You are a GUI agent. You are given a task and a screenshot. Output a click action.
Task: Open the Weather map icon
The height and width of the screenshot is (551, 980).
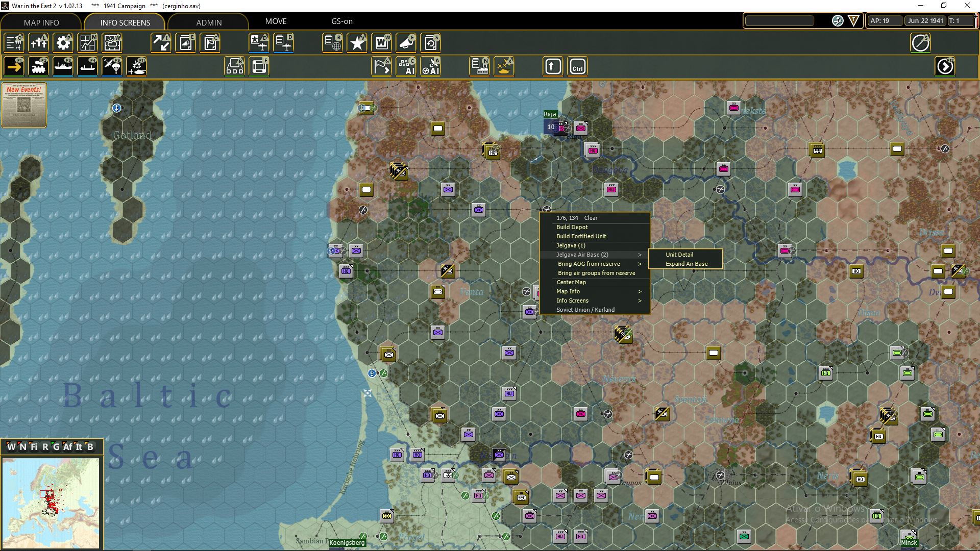pyautogui.click(x=112, y=43)
